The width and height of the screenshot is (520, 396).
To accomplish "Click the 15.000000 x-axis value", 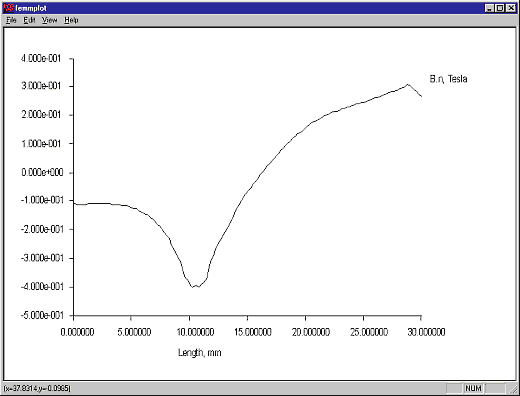I will (253, 332).
